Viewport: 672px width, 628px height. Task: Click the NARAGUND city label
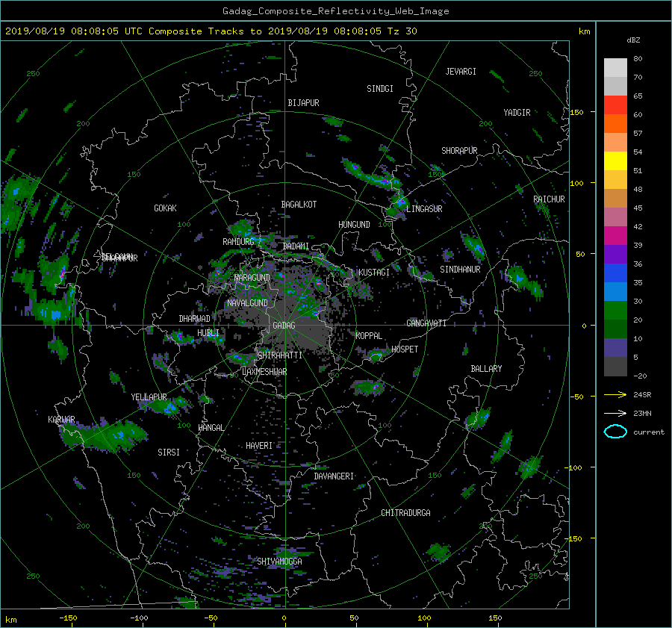(x=252, y=278)
